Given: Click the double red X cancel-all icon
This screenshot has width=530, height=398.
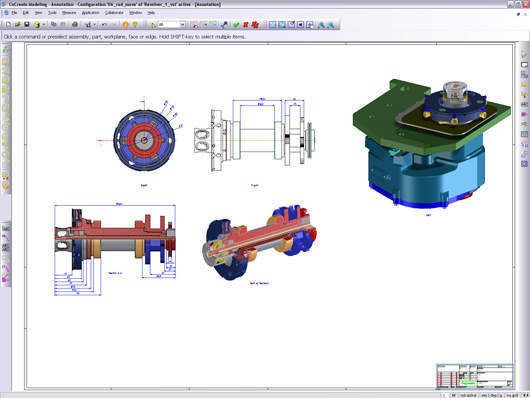Looking at the screenshot, I should (x=256, y=25).
